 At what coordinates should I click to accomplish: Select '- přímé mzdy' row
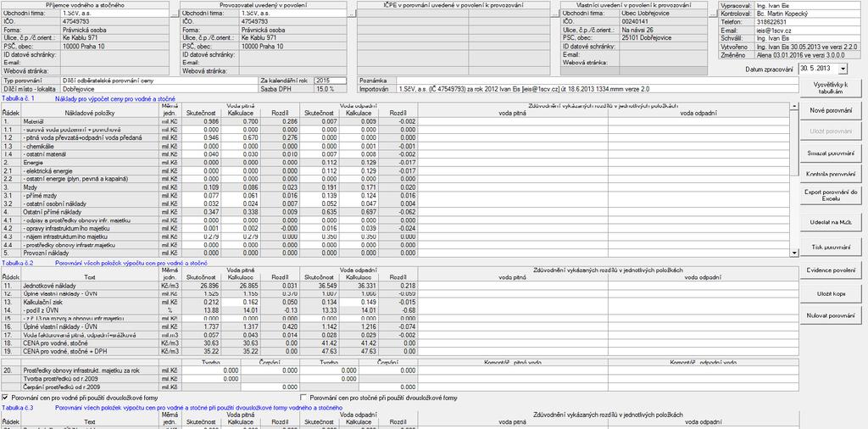click(x=90, y=196)
